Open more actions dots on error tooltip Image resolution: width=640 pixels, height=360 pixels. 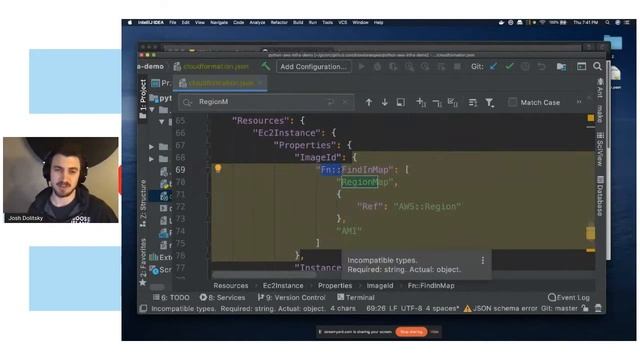point(483,260)
